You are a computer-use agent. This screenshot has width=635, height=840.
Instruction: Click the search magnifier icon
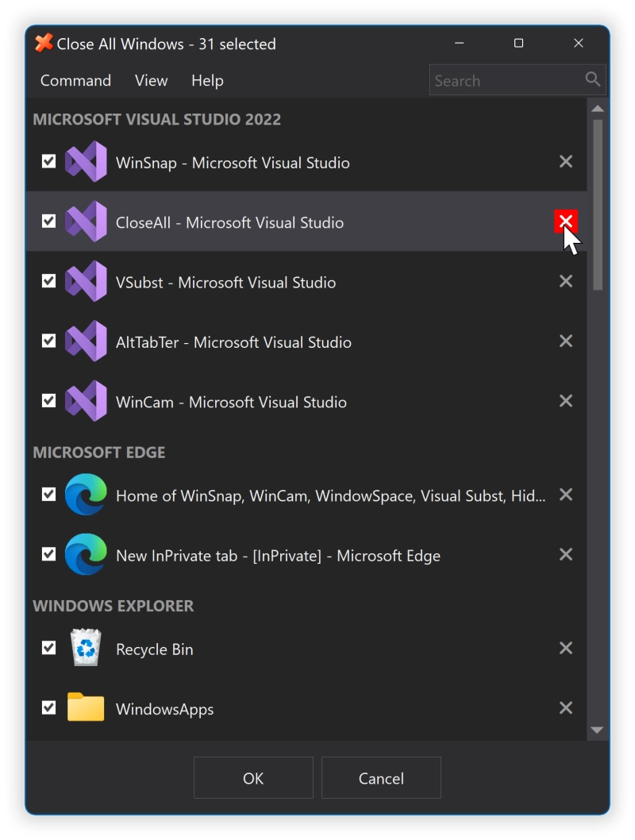(592, 79)
